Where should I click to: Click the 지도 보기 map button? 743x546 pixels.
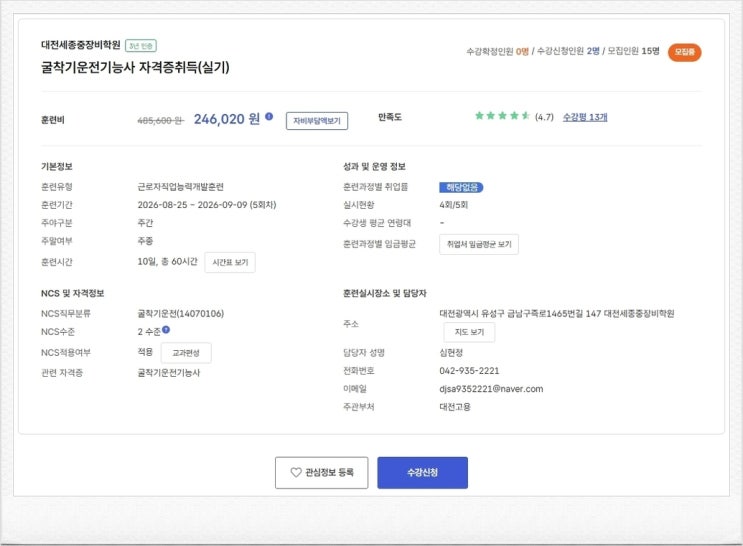[469, 332]
